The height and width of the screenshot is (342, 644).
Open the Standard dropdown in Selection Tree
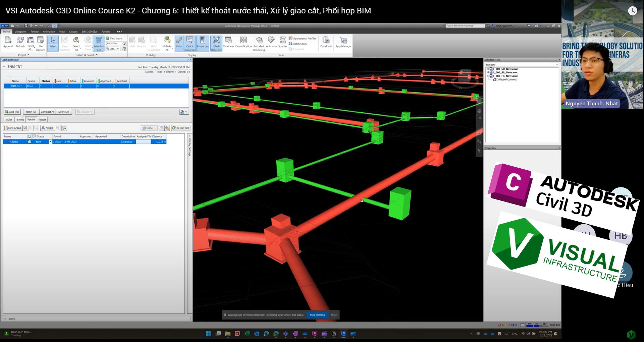click(x=522, y=65)
